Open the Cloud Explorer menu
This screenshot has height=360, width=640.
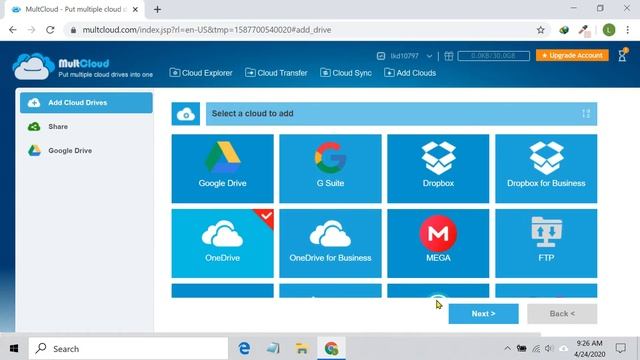(x=201, y=73)
